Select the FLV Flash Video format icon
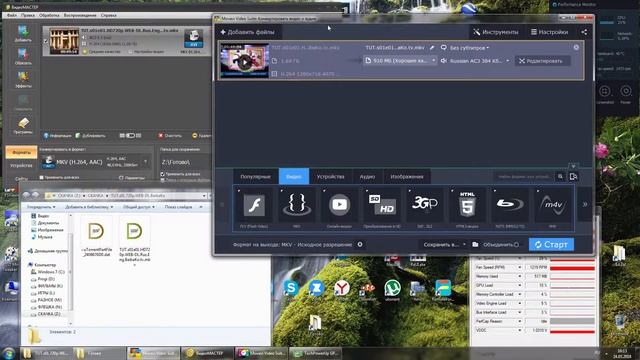Image resolution: width=640 pixels, height=360 pixels. click(254, 205)
